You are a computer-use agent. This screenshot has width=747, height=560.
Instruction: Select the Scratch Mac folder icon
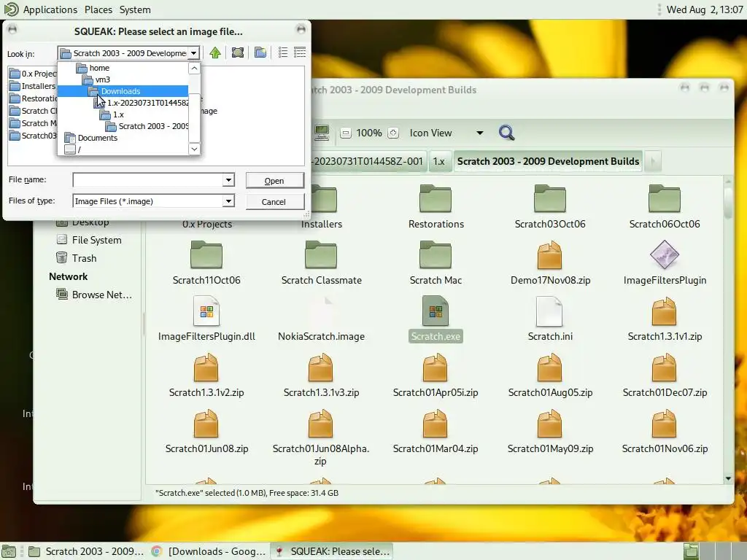point(436,254)
